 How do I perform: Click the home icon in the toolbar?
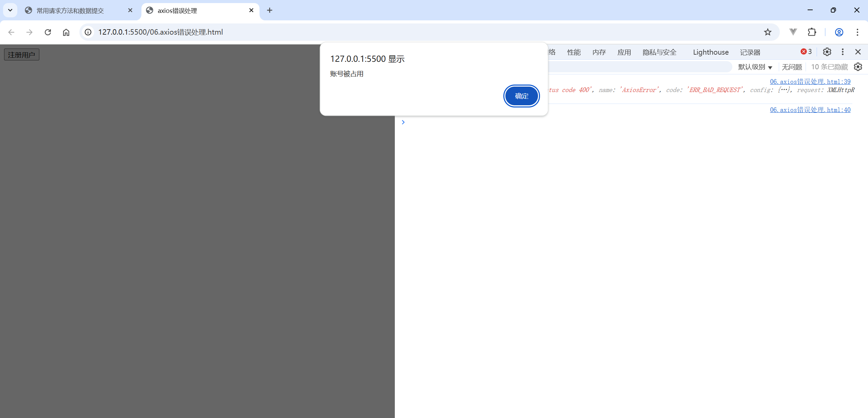[66, 32]
